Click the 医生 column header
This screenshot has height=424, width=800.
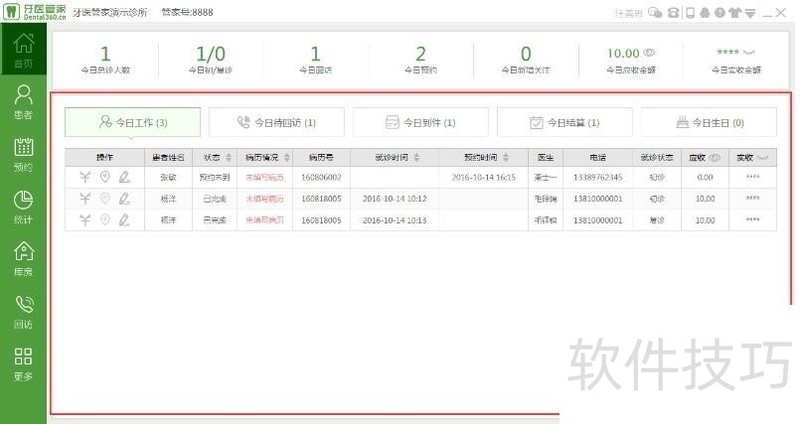[x=545, y=158]
